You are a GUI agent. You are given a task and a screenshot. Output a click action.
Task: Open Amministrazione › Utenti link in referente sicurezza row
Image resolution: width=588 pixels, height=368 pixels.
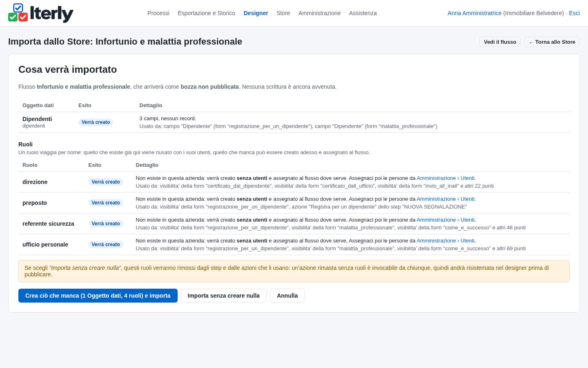[x=445, y=220]
